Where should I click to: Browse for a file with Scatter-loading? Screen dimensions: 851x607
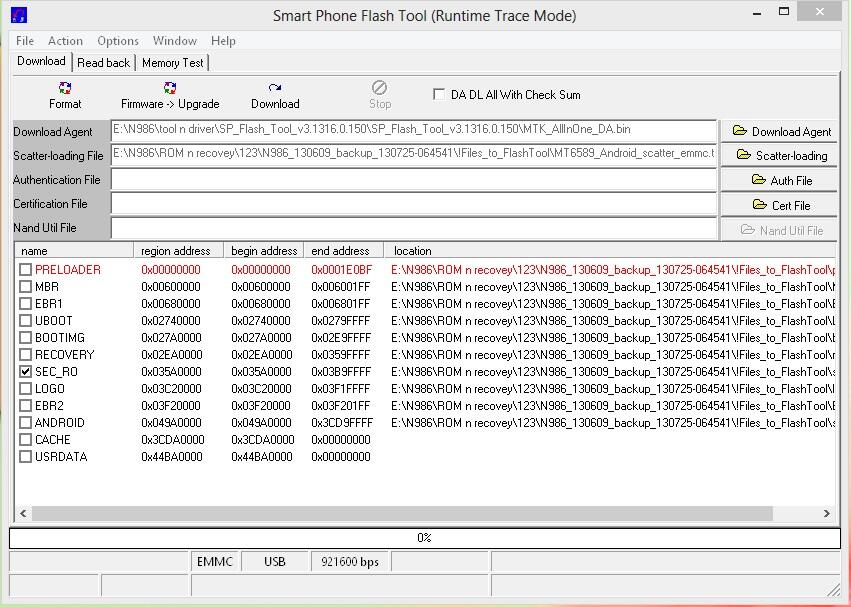coord(781,156)
